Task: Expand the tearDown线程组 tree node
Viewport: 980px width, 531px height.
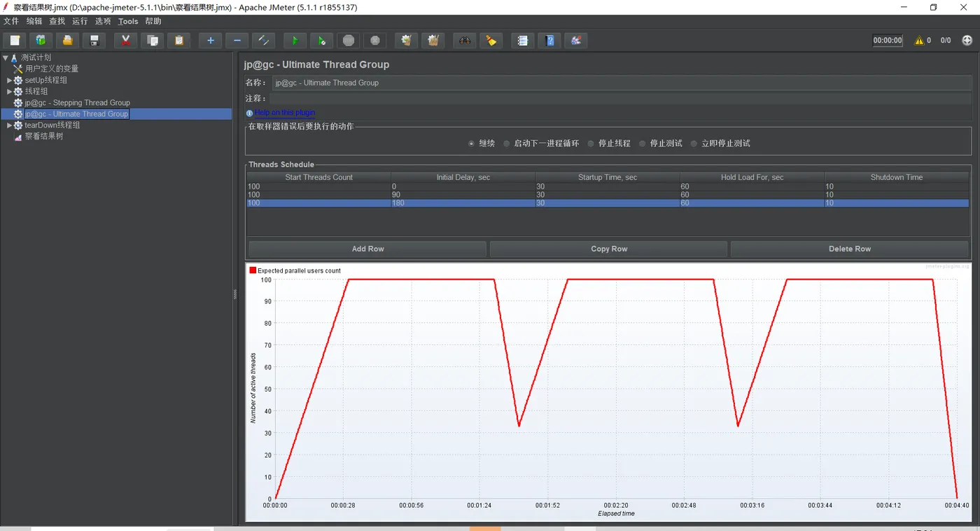Action: (10, 125)
